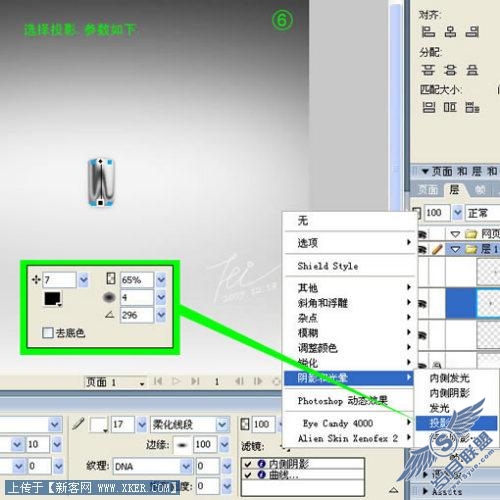The image size is (500, 500).
Task: Open the 调整颜色 submenu
Action: click(x=349, y=348)
